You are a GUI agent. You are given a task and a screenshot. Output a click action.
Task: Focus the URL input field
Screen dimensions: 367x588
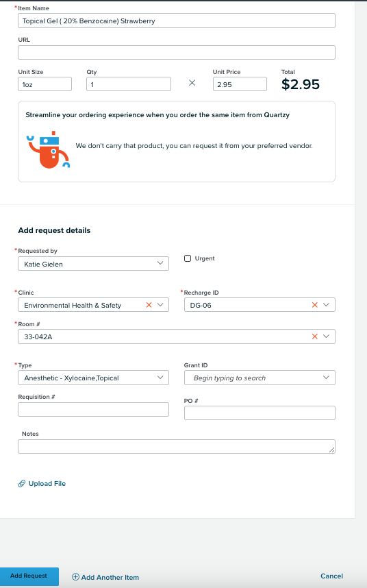point(177,53)
